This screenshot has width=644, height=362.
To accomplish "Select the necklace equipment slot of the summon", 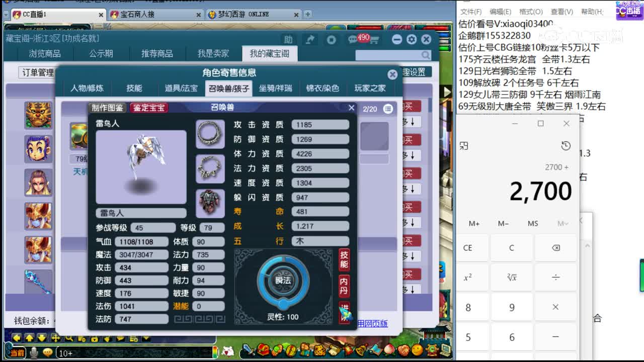I will 210,168.
